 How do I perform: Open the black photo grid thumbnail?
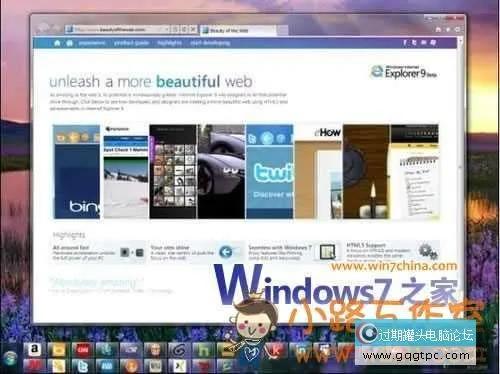[173, 172]
